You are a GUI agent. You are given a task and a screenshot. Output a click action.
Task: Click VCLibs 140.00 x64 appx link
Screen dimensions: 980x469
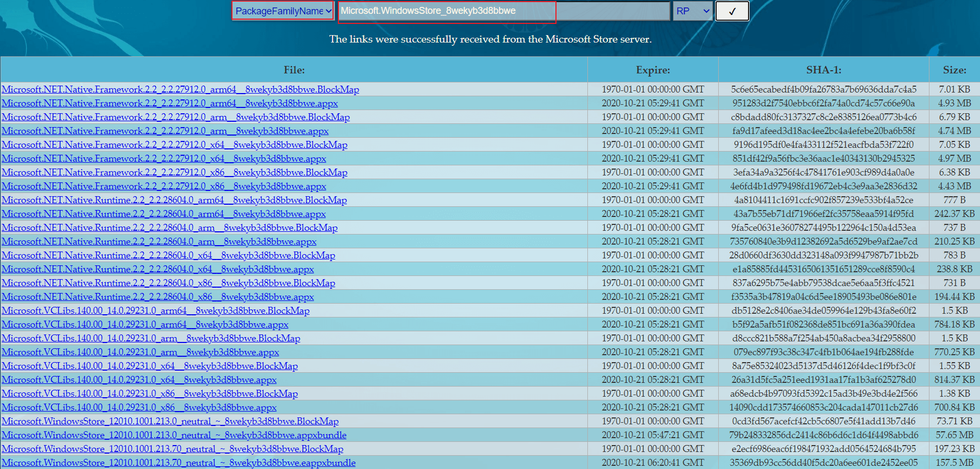[139, 380]
